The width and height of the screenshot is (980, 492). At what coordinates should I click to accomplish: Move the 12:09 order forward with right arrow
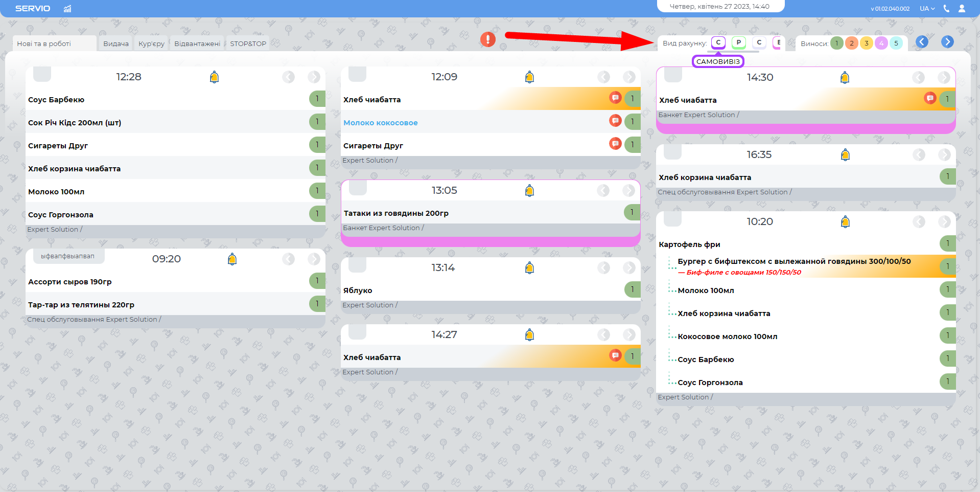pos(629,77)
